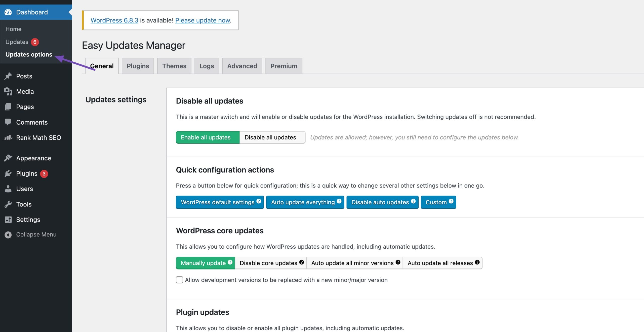Click the Posts pushpin icon in sidebar
The width and height of the screenshot is (644, 332).
(8, 76)
